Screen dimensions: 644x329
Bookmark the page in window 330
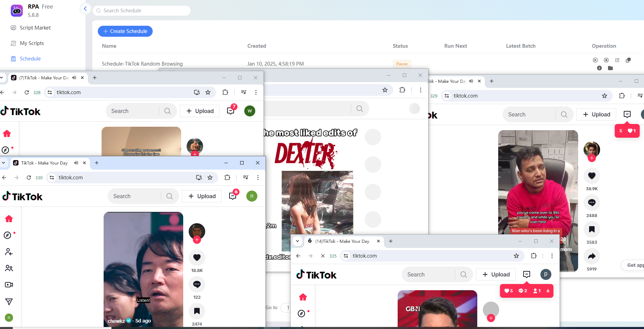tap(210, 178)
